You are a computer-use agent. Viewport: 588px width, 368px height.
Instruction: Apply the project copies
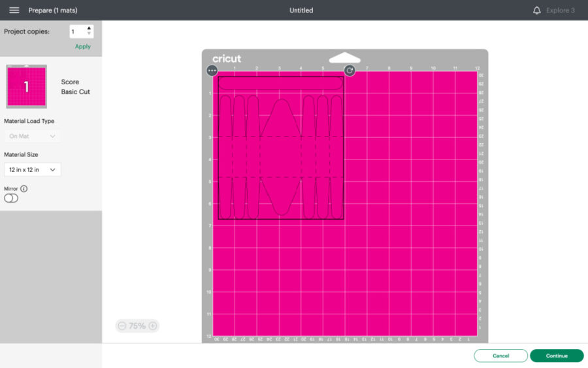click(x=83, y=46)
